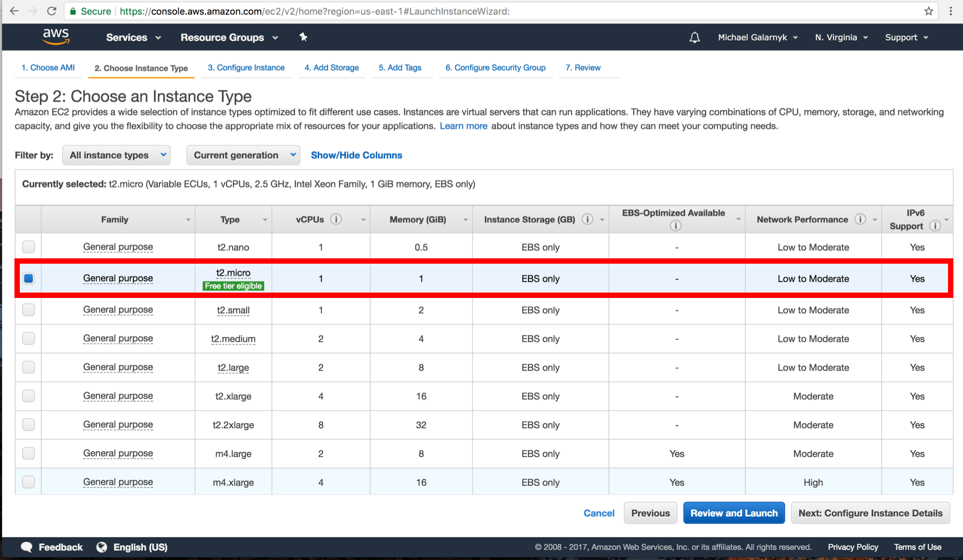The image size is (963, 560).
Task: Open the All instance types filter dropdown
Action: (x=116, y=155)
